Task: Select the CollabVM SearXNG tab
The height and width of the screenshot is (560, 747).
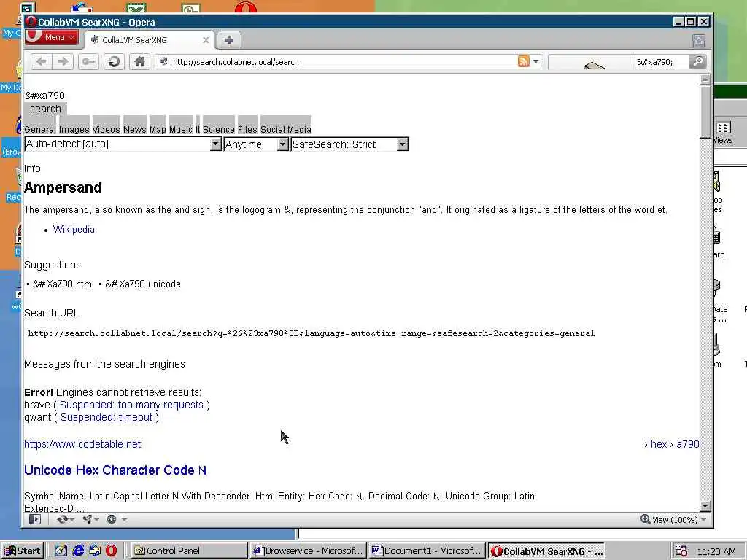Action: point(150,40)
